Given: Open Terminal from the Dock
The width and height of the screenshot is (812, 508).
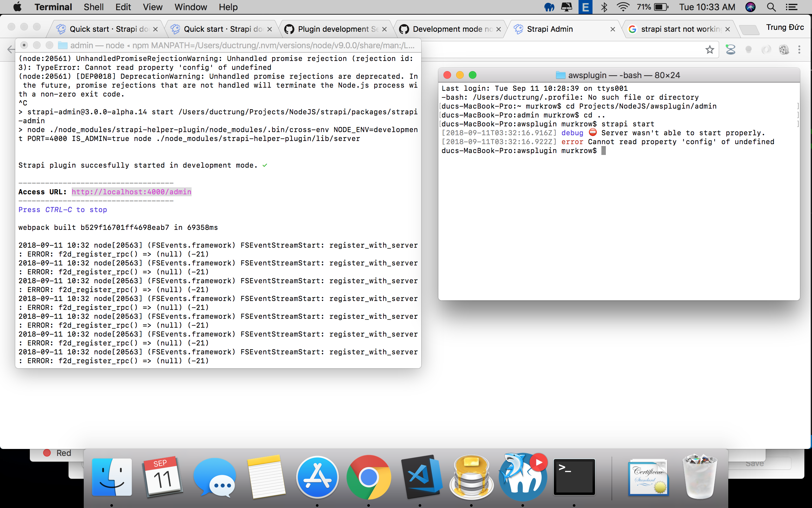Looking at the screenshot, I should (x=574, y=477).
